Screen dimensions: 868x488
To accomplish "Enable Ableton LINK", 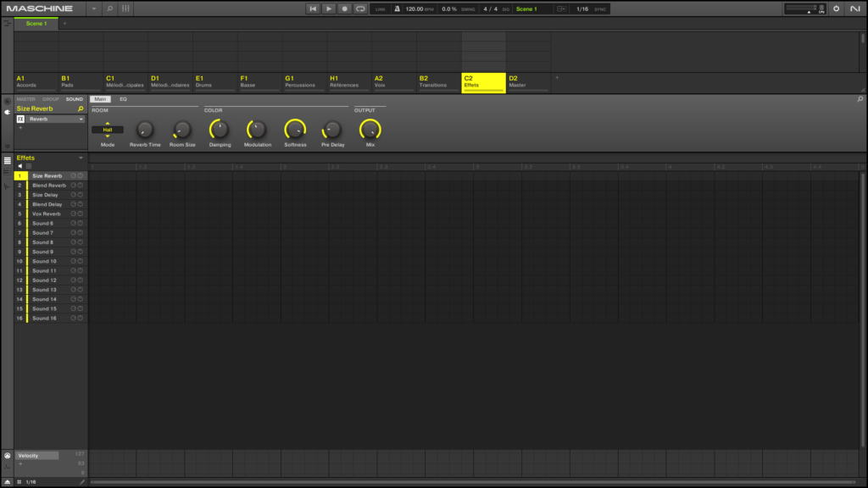I will coord(381,8).
